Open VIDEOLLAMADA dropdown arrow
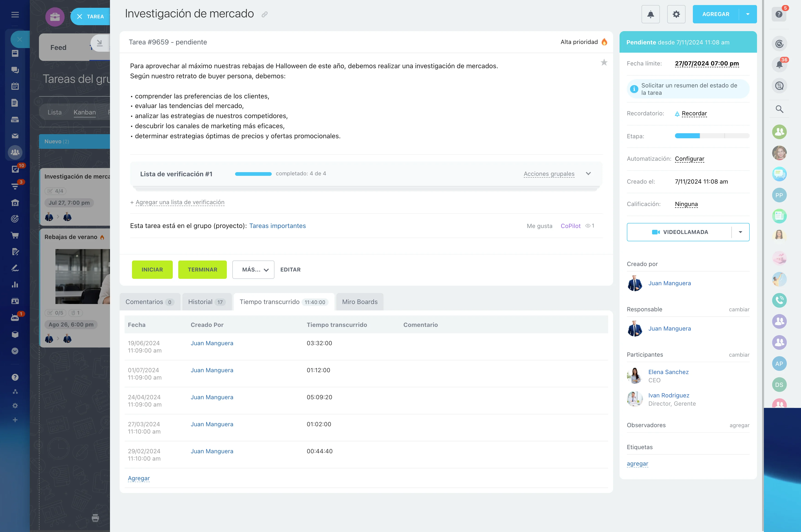Viewport: 801px width, 532px height. [x=741, y=232]
